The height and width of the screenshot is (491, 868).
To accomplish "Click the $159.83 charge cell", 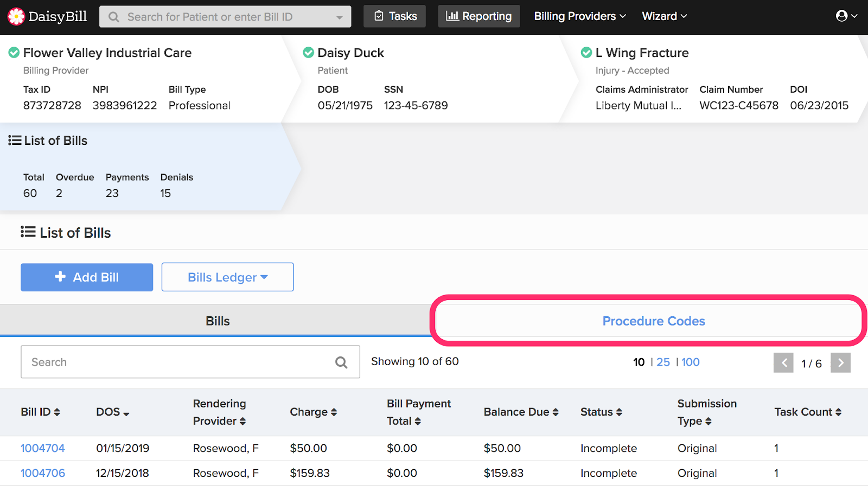I will click(310, 473).
